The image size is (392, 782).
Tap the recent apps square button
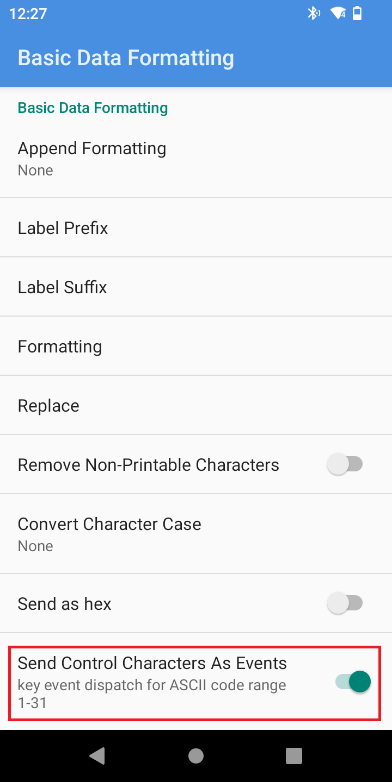tap(294, 756)
